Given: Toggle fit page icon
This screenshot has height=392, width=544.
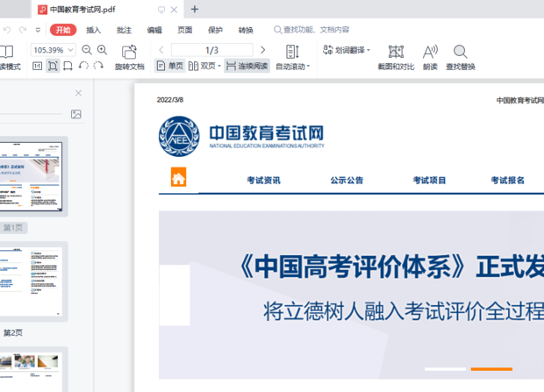Looking at the screenshot, I should [53, 66].
